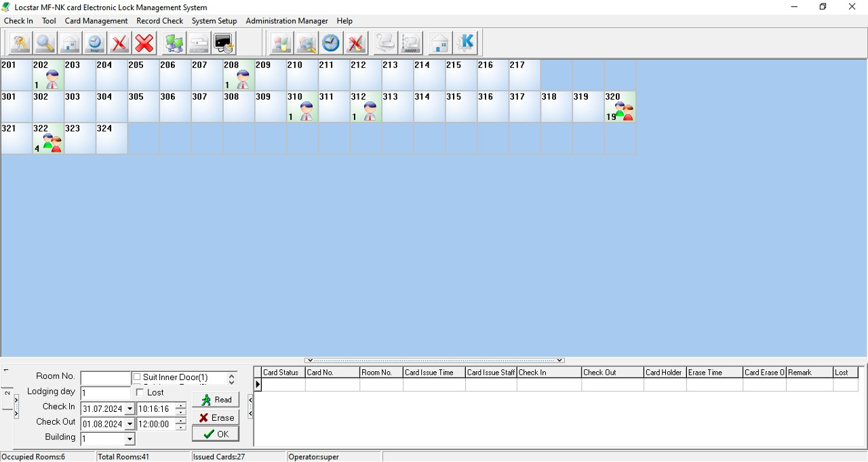868x462 pixels.
Task: Select vacant room 201
Action: (16, 75)
